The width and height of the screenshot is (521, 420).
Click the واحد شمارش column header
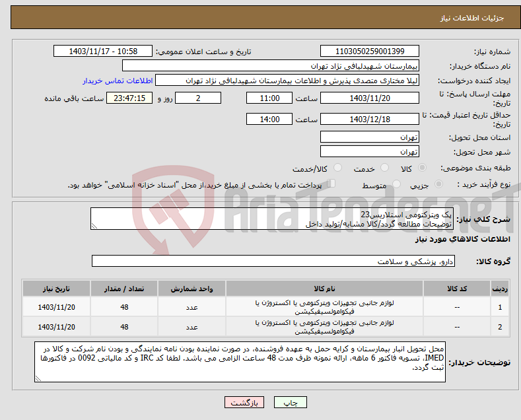pyautogui.click(x=191, y=289)
